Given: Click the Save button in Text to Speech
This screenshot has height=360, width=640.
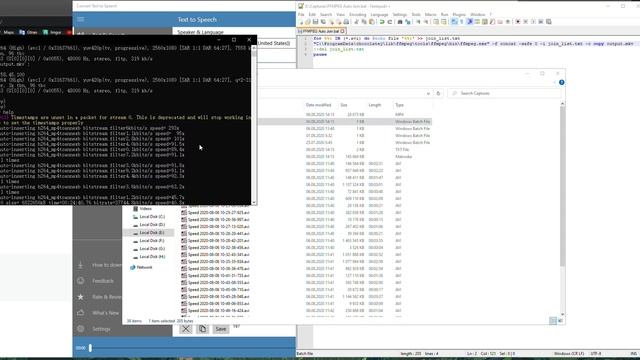Looking at the screenshot, I should coord(221,329).
